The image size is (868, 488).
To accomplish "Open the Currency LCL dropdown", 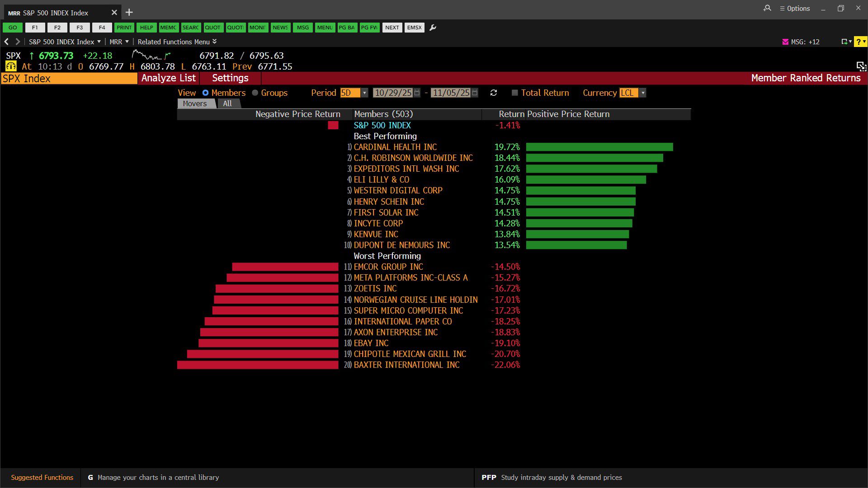I will tap(643, 93).
